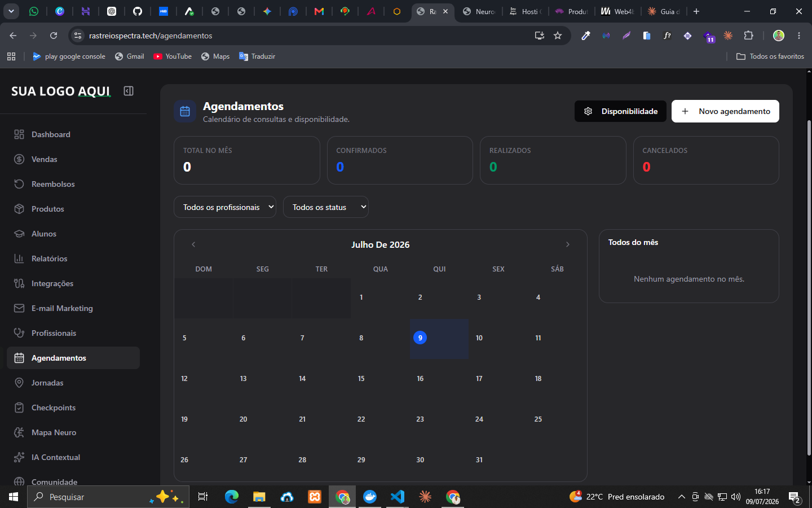
Task: Collapse the sidebar with the panel icon
Action: (x=129, y=91)
